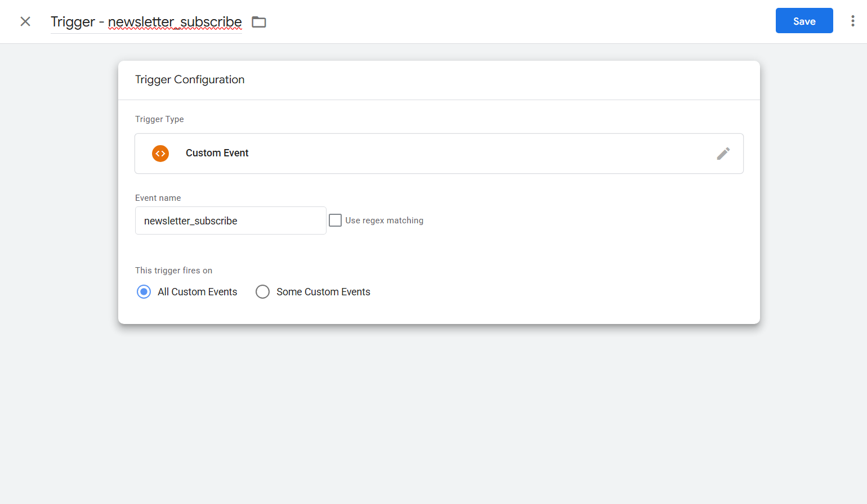
Task: Open the three-dot overflow menu
Action: click(x=853, y=21)
